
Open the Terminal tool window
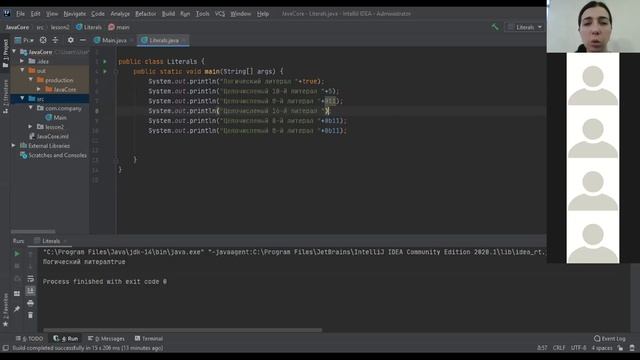[x=149, y=339]
